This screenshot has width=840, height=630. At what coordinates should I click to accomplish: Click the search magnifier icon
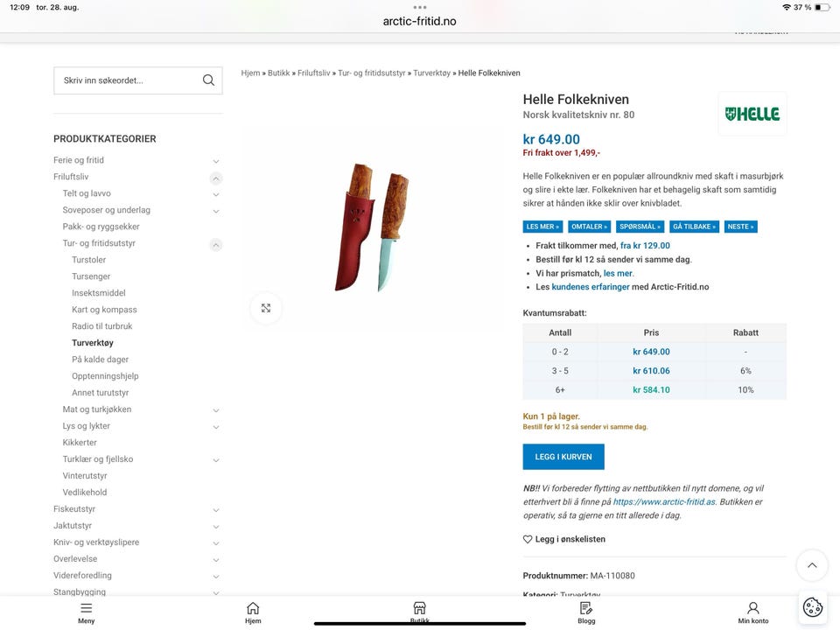pos(208,80)
